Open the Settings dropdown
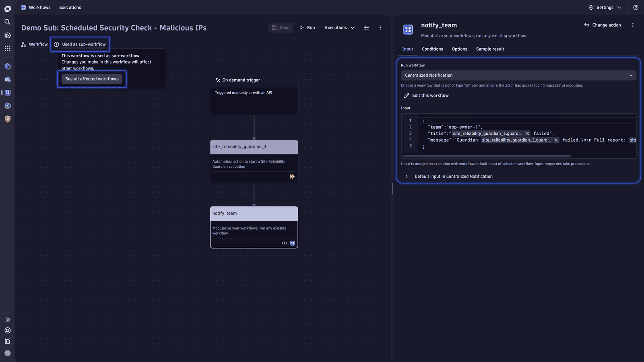644x362 pixels. pyautogui.click(x=605, y=7)
